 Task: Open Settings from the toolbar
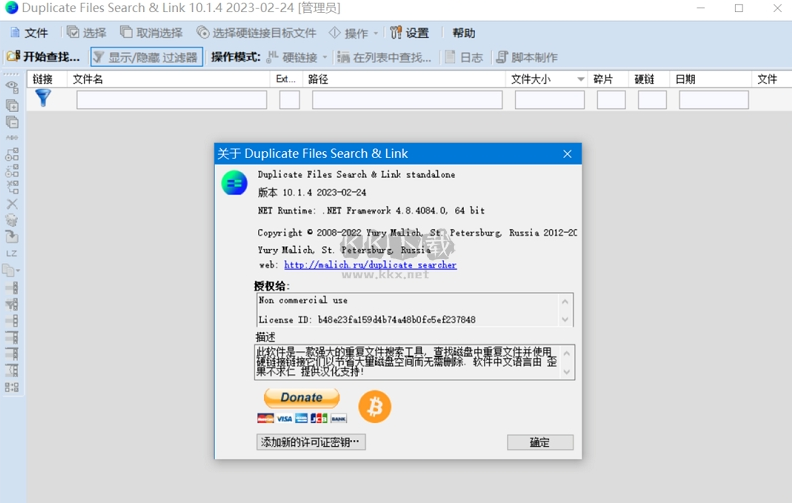click(x=410, y=33)
